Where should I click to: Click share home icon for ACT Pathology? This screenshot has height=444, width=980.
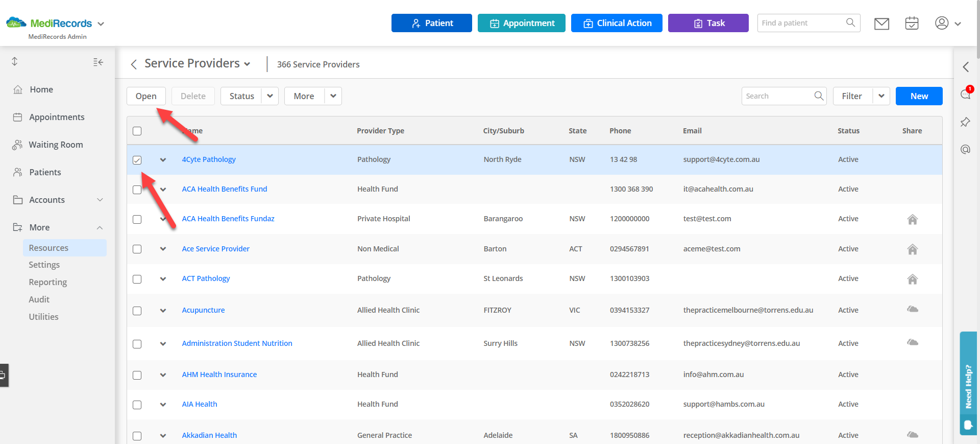tap(913, 279)
